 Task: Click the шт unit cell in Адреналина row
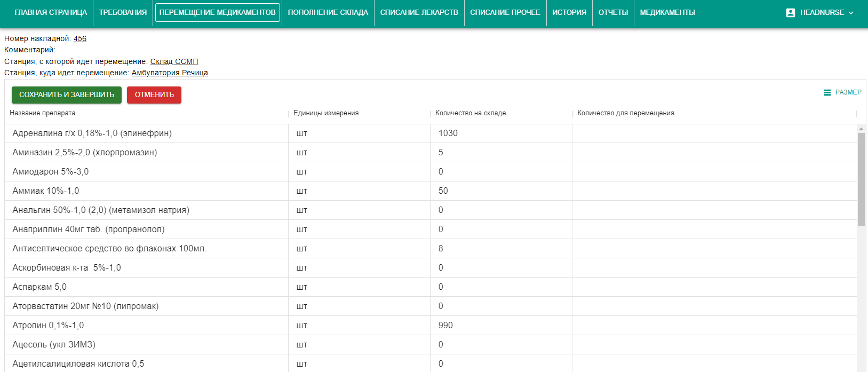click(359, 133)
